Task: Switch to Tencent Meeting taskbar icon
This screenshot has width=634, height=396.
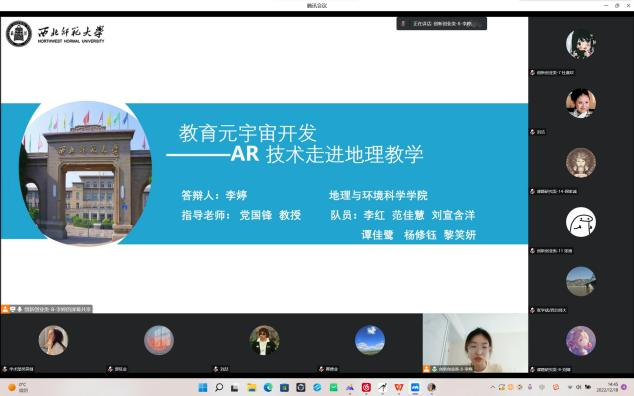Action: coord(415,388)
